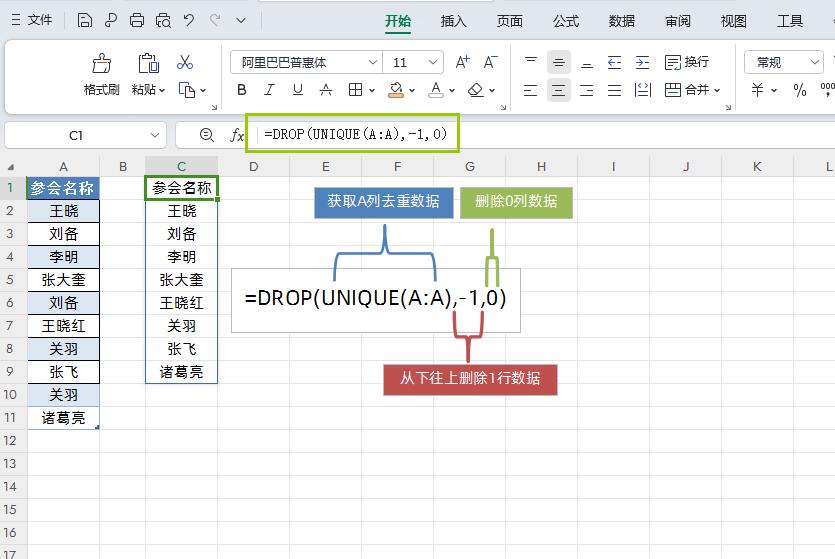Image resolution: width=835 pixels, height=559 pixels.
Task: Click distributed alignment icon
Action: 643,90
